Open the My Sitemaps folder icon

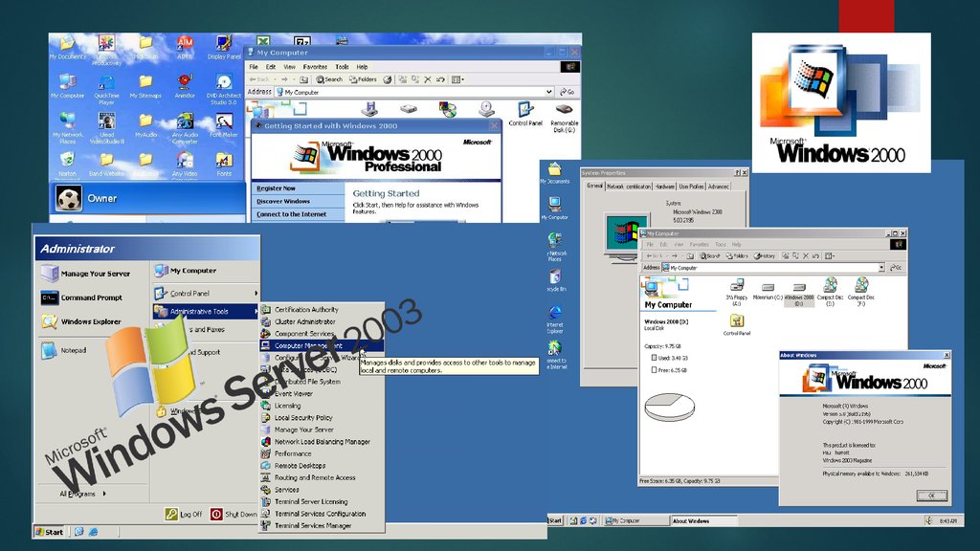pos(145,86)
